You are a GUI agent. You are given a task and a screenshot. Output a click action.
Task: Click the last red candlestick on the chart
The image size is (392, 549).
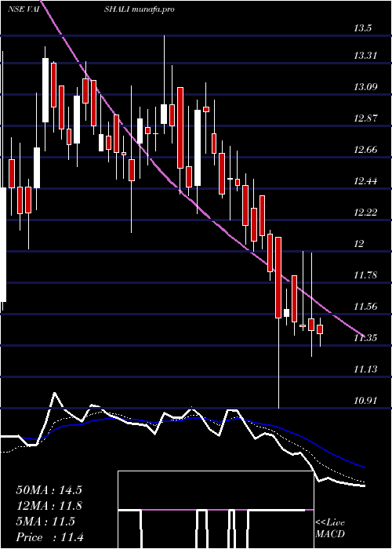320,329
